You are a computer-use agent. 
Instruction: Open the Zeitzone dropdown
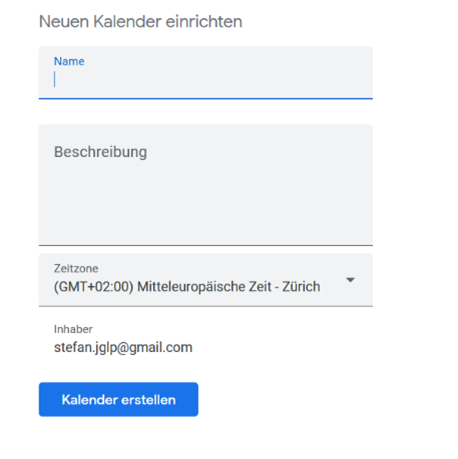click(205, 280)
